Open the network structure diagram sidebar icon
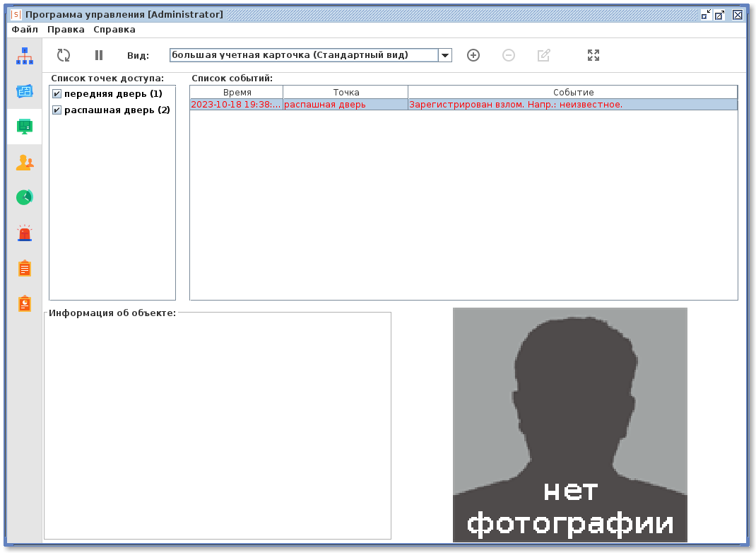This screenshot has width=756, height=553. tap(25, 56)
